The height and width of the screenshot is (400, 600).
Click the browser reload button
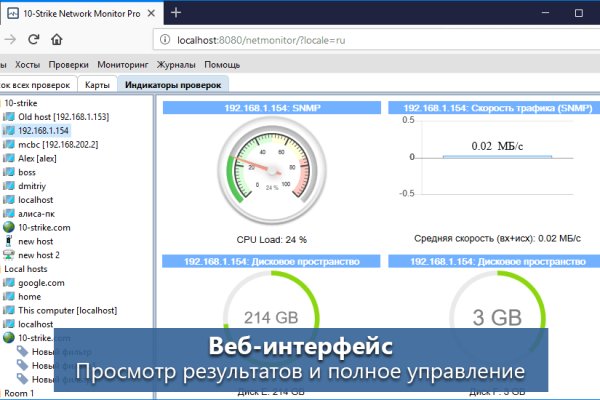coord(33,39)
